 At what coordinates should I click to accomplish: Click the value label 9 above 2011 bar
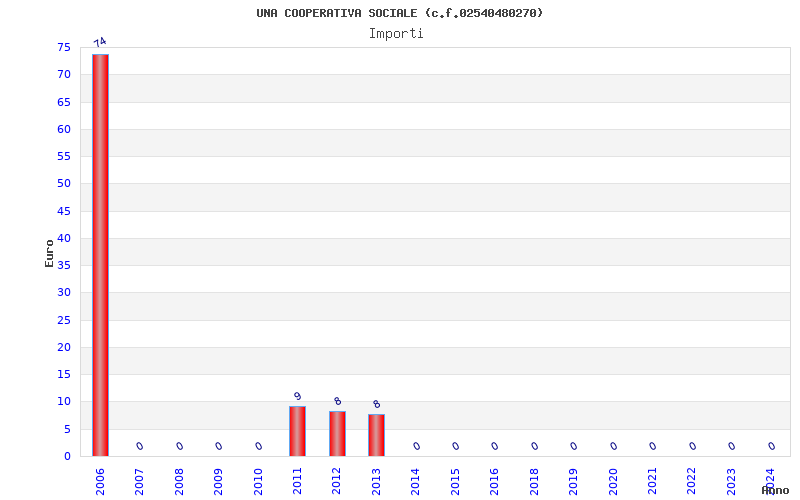point(297,396)
